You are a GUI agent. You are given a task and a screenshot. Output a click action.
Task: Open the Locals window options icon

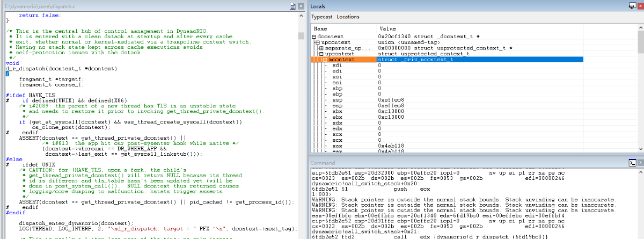(x=632, y=5)
